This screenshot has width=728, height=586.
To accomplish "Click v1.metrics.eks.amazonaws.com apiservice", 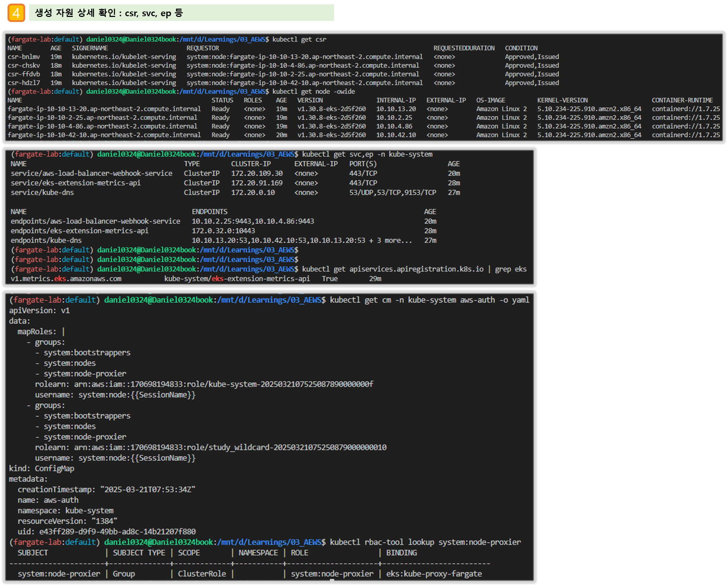I will 66,279.
